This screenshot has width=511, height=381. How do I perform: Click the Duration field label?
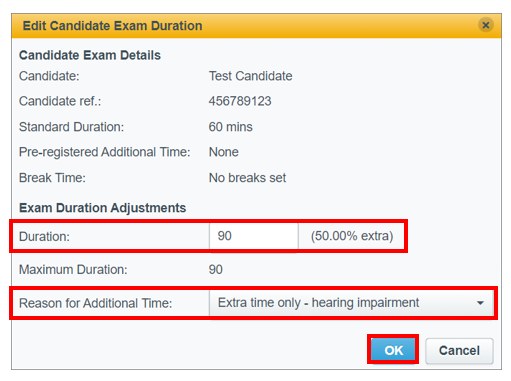[44, 236]
